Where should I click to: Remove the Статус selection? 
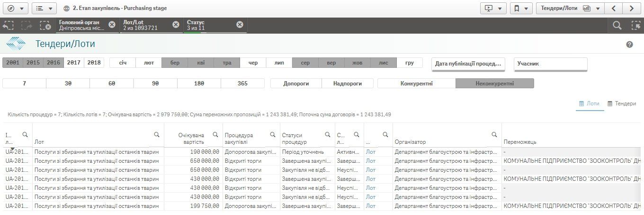tap(240, 25)
